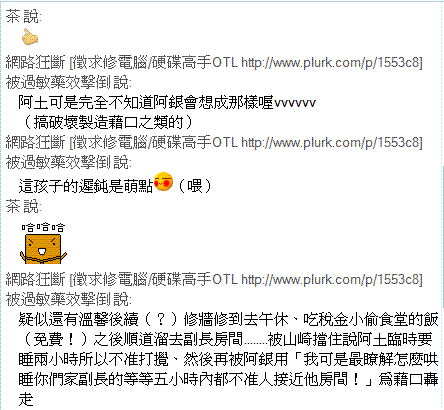444x410 pixels.
Task: Click the laughing toast sticker
Action: [x=43, y=249]
